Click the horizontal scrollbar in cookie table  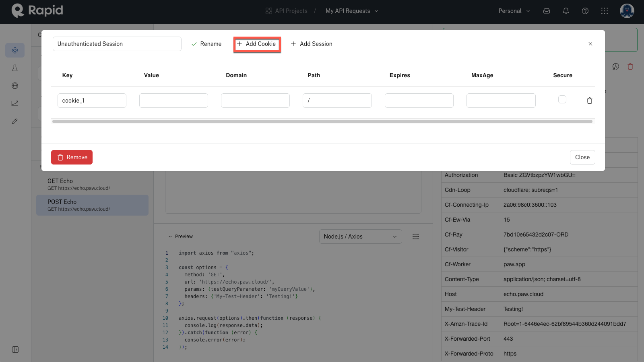tap(322, 121)
